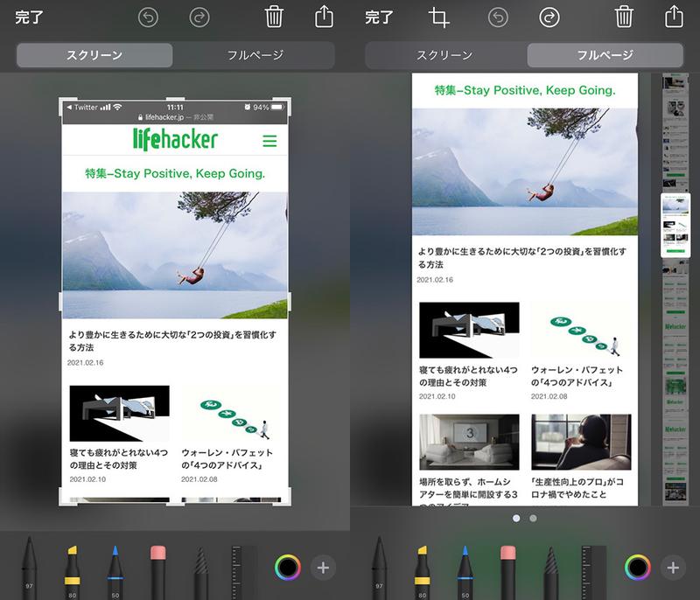The width and height of the screenshot is (700, 600).
Task: Choose the pink eraser, left editor
Action: click(158, 571)
